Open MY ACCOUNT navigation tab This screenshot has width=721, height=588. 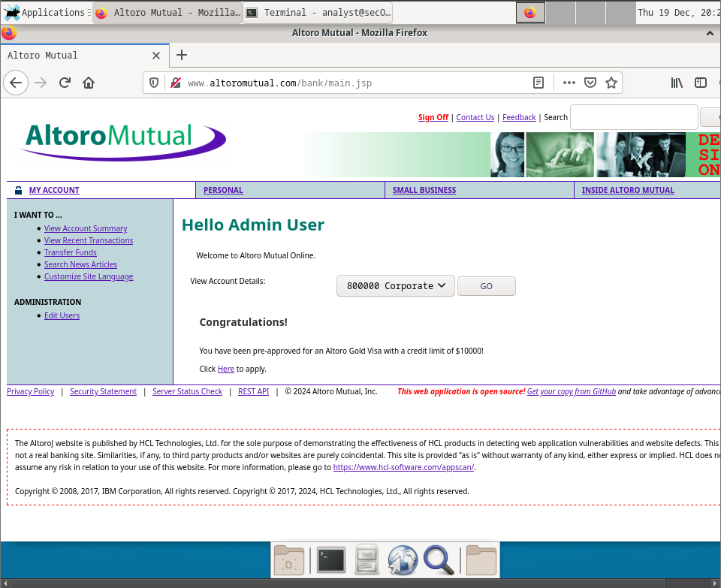[x=54, y=190]
